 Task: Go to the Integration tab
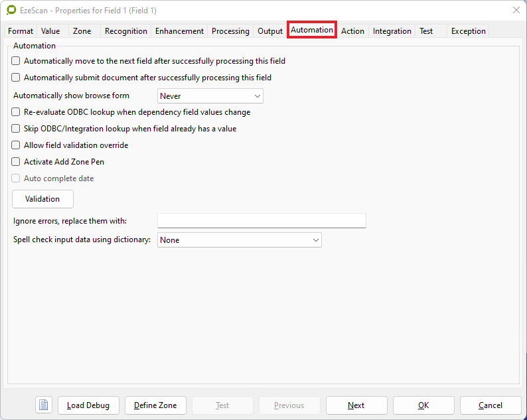(x=392, y=31)
